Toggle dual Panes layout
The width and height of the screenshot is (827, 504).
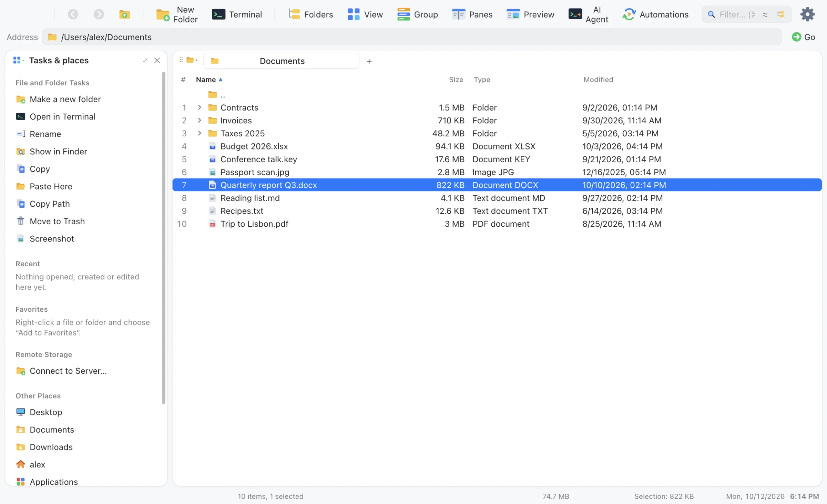472,14
